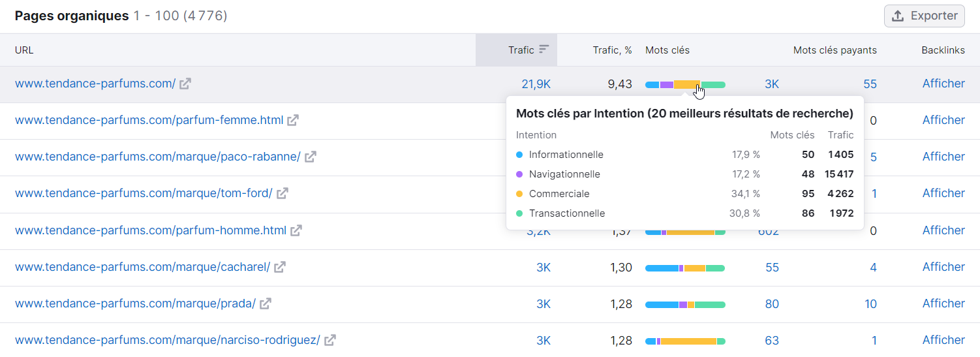
Task: Click Afficher backlinks for prada row
Action: coord(943,303)
